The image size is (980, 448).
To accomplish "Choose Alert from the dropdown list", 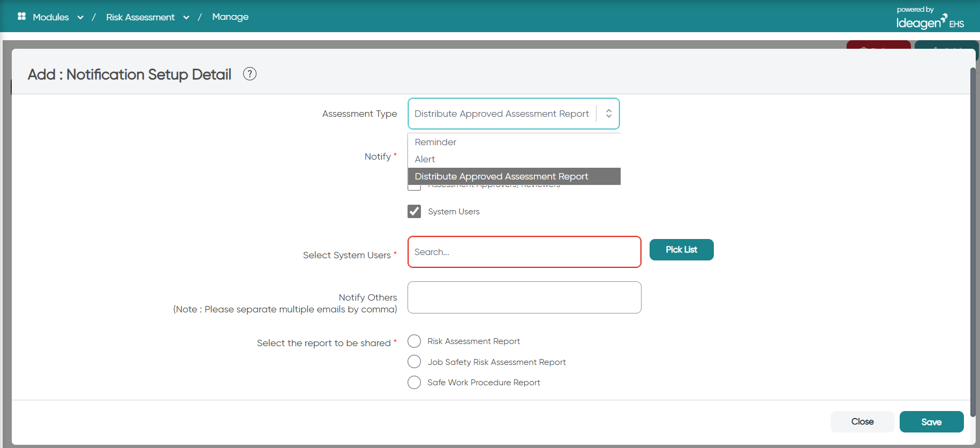I will pyautogui.click(x=514, y=159).
